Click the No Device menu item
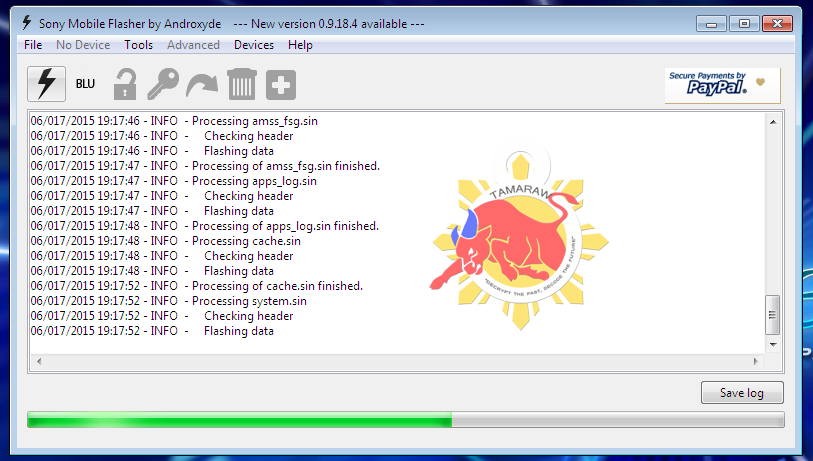Image resolution: width=813 pixels, height=461 pixels. click(x=83, y=45)
